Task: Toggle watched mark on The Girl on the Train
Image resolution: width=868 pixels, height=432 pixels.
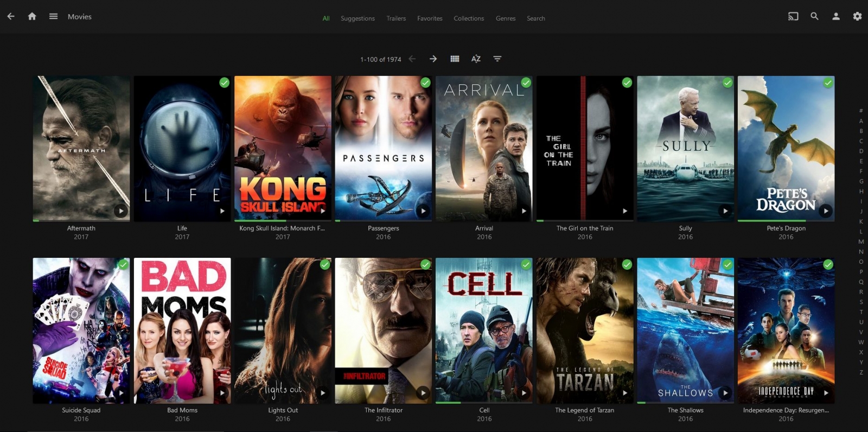Action: coord(627,82)
